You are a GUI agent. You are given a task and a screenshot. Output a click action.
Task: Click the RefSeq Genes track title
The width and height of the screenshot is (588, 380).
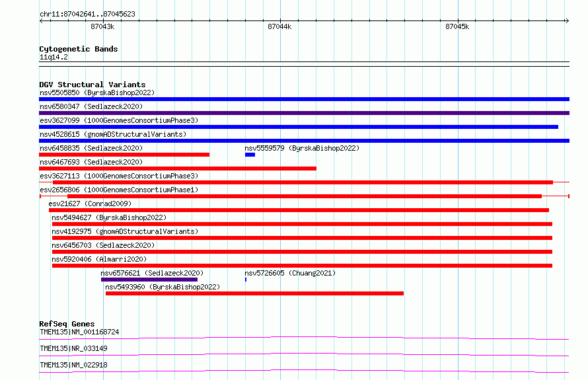pos(67,324)
